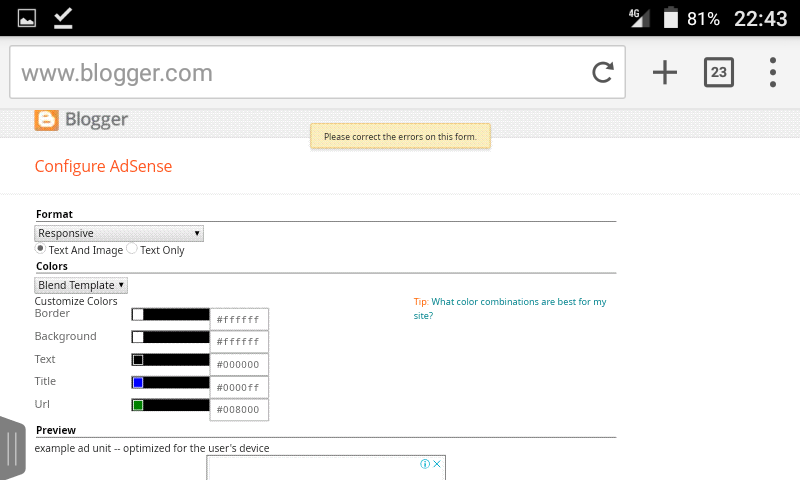Image resolution: width=800 pixels, height=480 pixels.
Task: Click the orange Blogger logo icon
Action: 46,120
